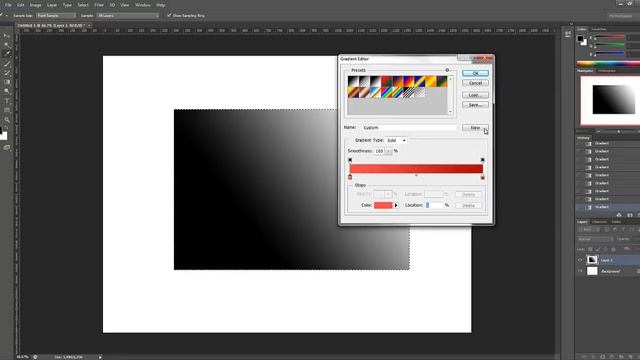Screen dimensions: 640x360
Task: Select the Brush tool
Action: click(x=7, y=64)
